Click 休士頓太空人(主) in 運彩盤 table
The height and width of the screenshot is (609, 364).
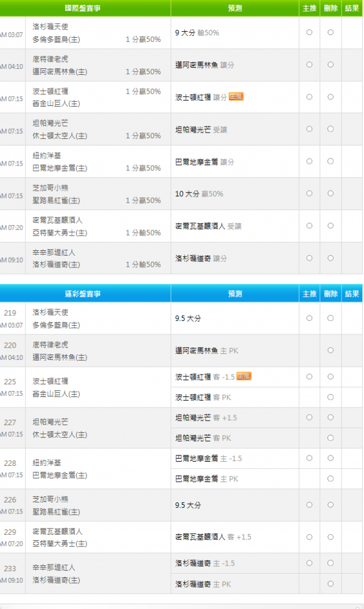click(x=60, y=435)
